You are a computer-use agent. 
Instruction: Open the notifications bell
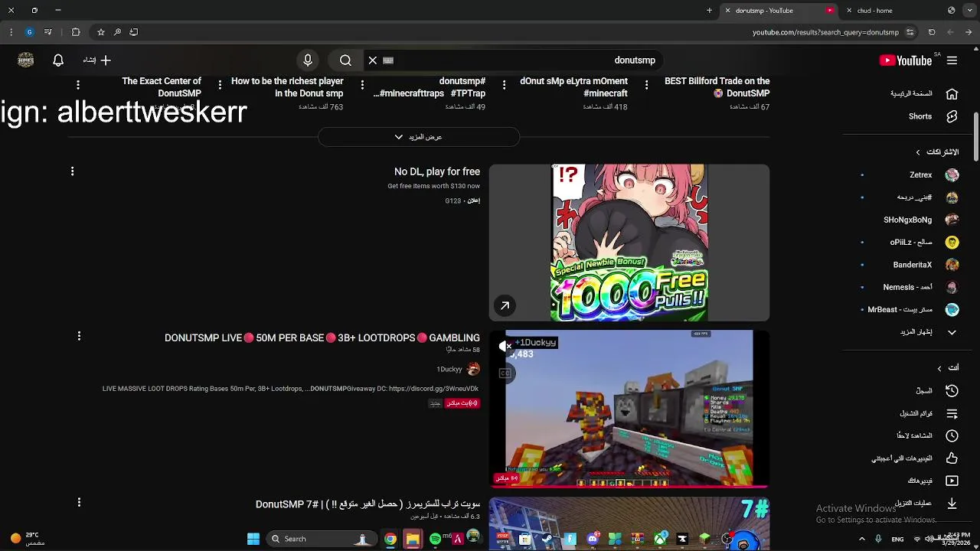pyautogui.click(x=58, y=60)
